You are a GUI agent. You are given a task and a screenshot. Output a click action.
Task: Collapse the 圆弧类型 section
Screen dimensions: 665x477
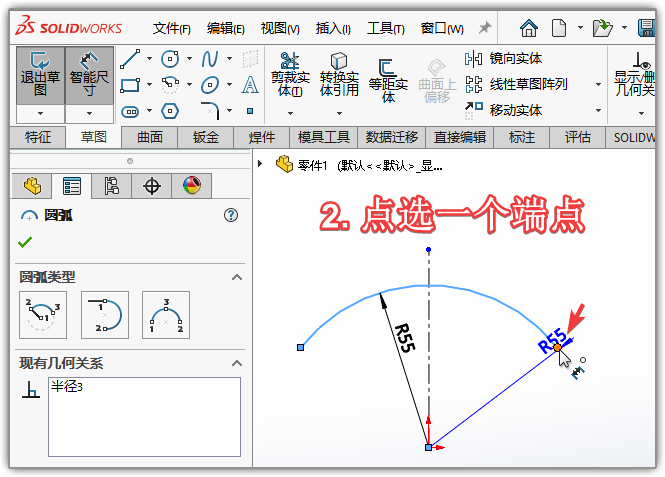[x=237, y=277]
